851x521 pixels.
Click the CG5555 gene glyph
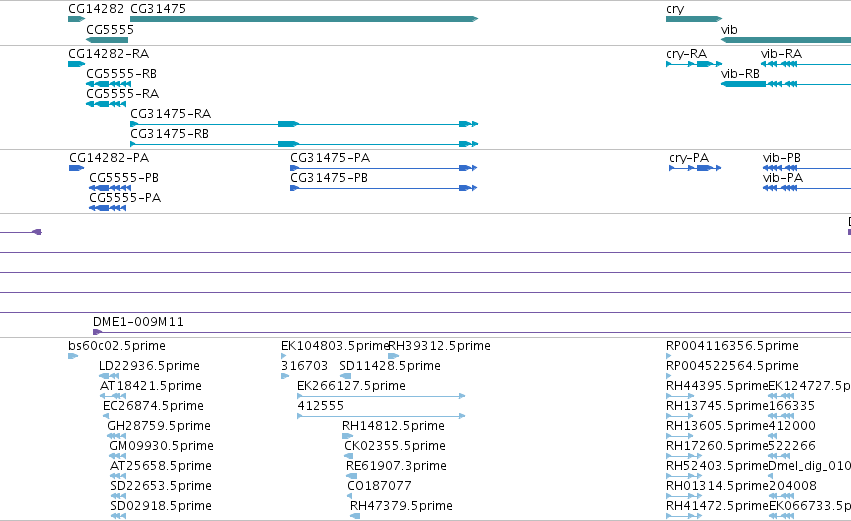click(107, 40)
